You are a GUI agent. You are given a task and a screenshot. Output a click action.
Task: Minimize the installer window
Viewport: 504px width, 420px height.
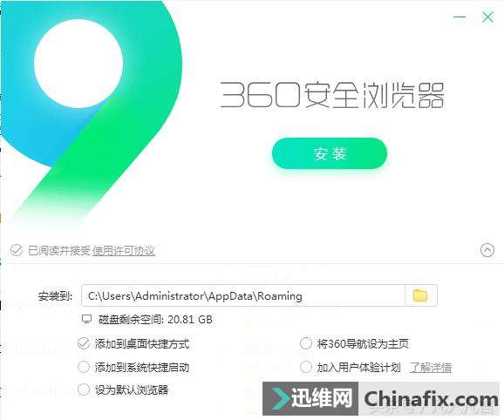[460, 17]
